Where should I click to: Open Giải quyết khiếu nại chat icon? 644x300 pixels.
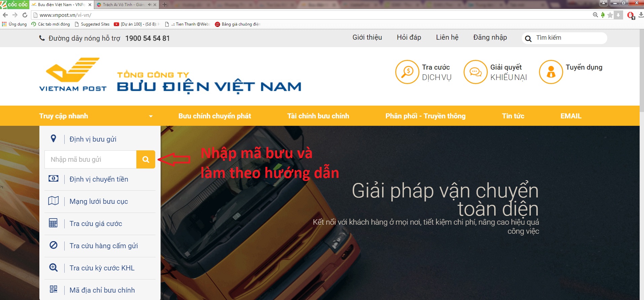tap(475, 72)
